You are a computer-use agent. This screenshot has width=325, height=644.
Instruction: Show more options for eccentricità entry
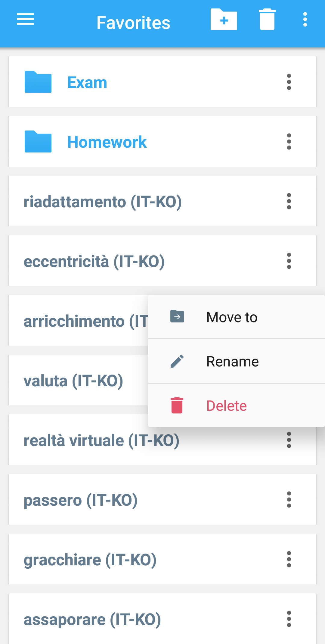289,261
